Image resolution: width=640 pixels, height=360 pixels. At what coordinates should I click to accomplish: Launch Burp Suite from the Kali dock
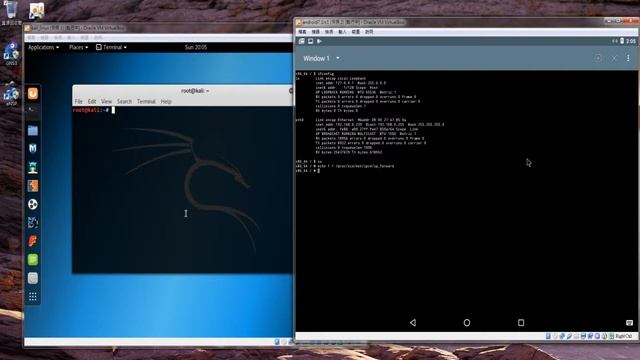tap(33, 186)
